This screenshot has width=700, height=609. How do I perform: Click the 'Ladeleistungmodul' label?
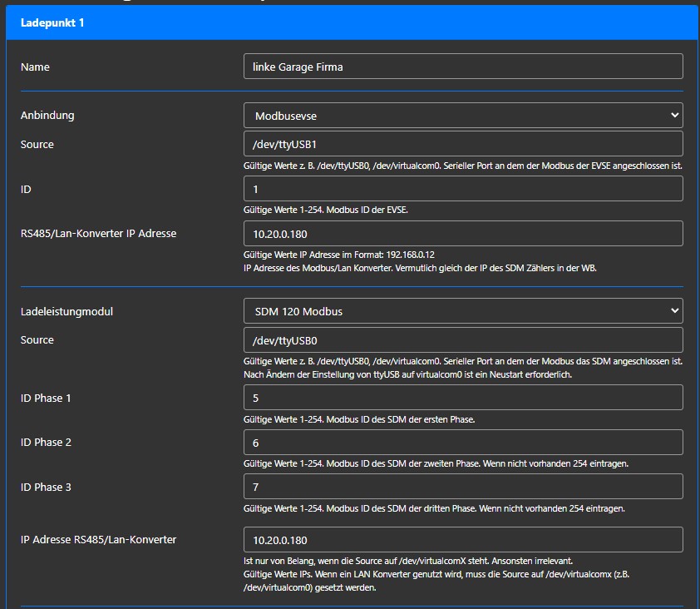[x=67, y=311]
